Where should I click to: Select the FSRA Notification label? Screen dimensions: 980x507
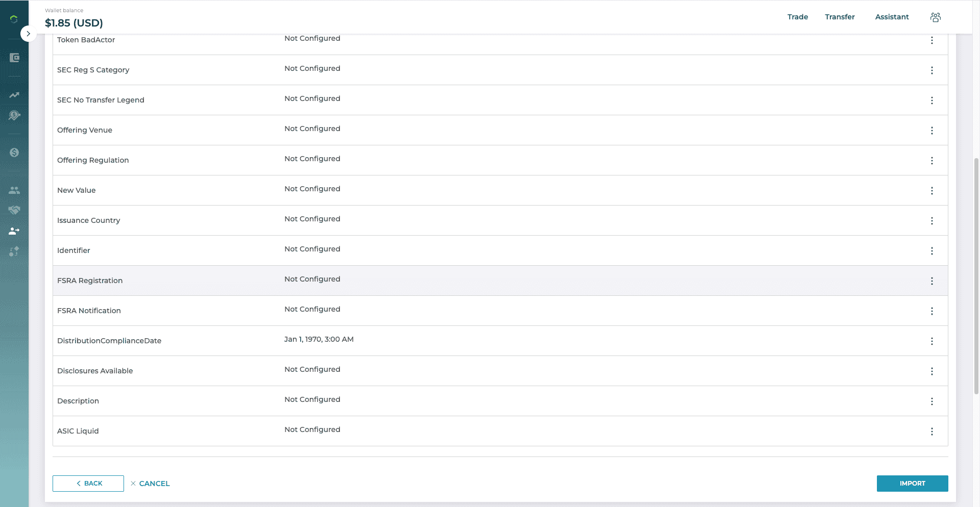click(89, 311)
